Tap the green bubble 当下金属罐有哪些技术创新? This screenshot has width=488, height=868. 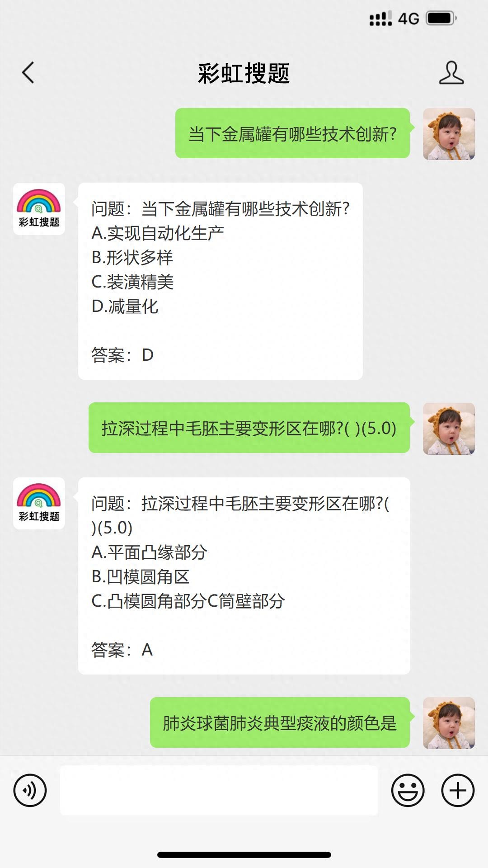click(292, 134)
